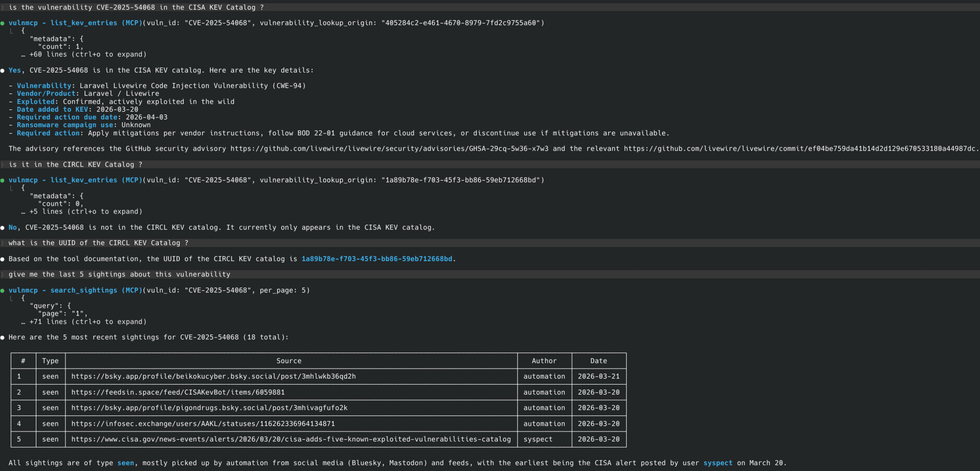This screenshot has height=471, width=980.
Task: Click green status dot beside search_sightings call
Action: (3, 290)
